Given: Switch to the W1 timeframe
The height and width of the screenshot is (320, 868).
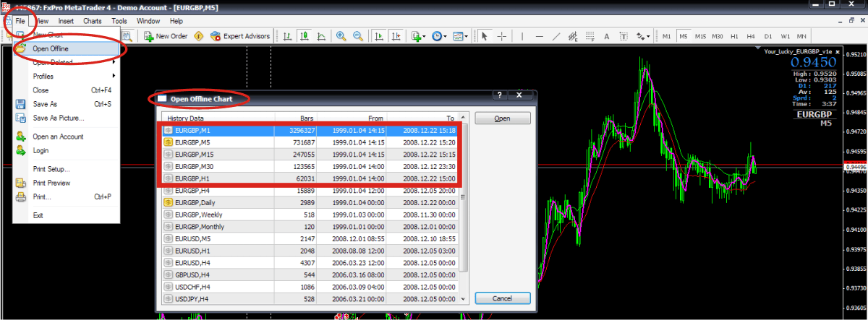Looking at the screenshot, I should [x=785, y=35].
